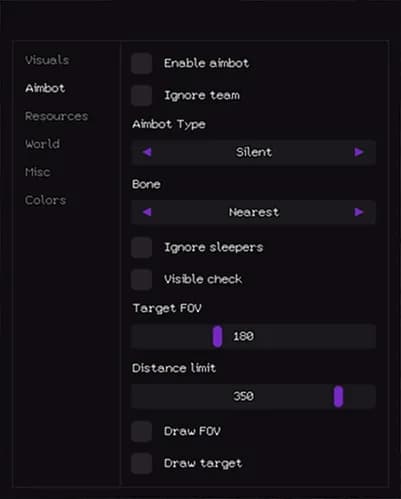Image resolution: width=401 pixels, height=499 pixels.
Task: Click the Aimbot tab in sidebar
Action: [45, 88]
